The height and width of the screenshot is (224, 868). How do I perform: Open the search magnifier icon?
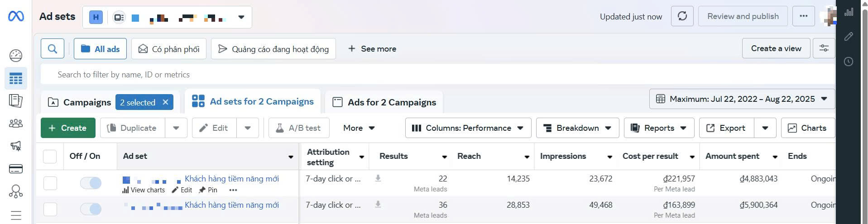coord(53,49)
